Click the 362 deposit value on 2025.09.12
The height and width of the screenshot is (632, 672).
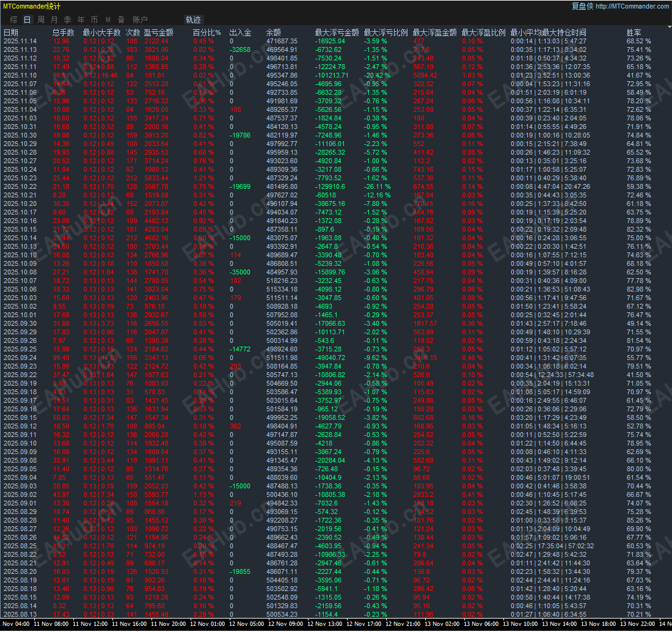point(235,426)
